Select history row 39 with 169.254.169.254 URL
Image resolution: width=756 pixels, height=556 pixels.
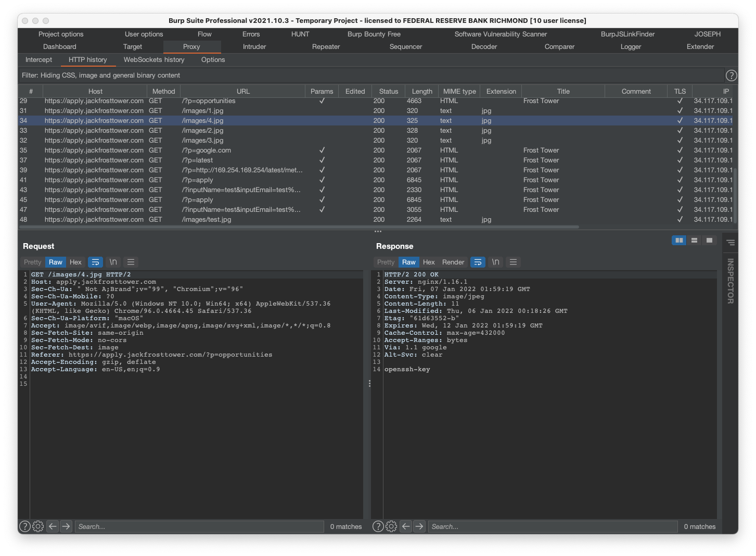tap(376, 170)
